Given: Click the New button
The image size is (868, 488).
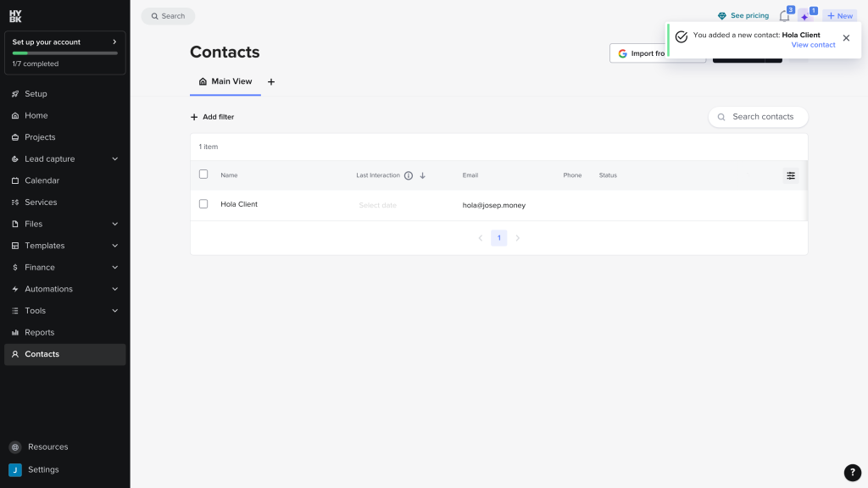Looking at the screenshot, I should pyautogui.click(x=840, y=16).
